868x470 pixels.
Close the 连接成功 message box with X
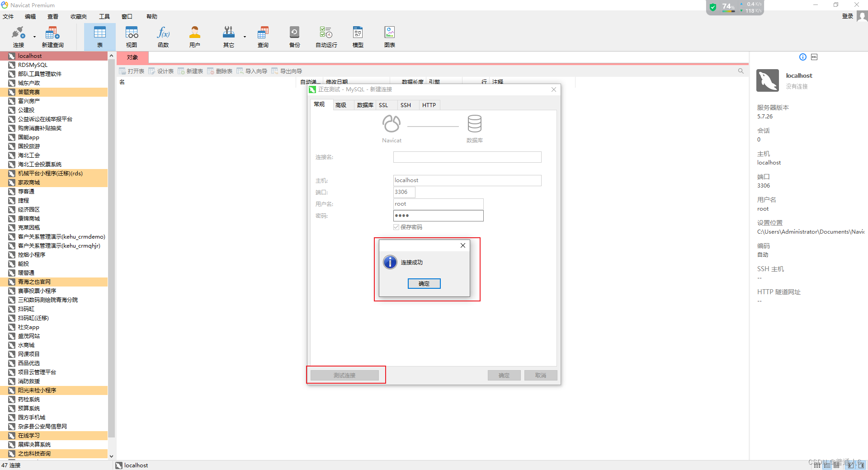463,245
